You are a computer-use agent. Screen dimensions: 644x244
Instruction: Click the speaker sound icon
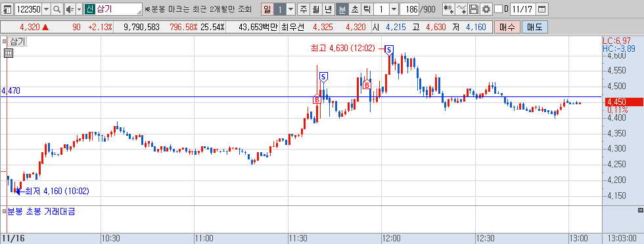coord(70,9)
